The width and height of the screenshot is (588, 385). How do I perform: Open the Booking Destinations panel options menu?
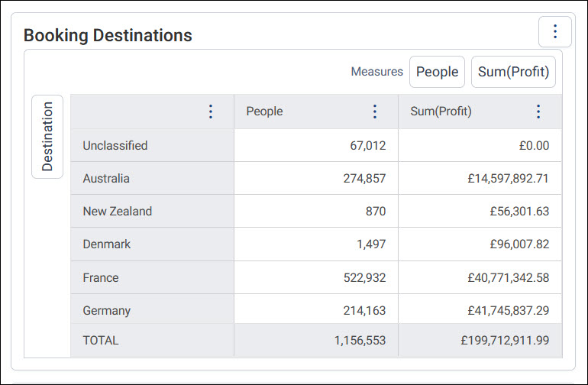[555, 31]
